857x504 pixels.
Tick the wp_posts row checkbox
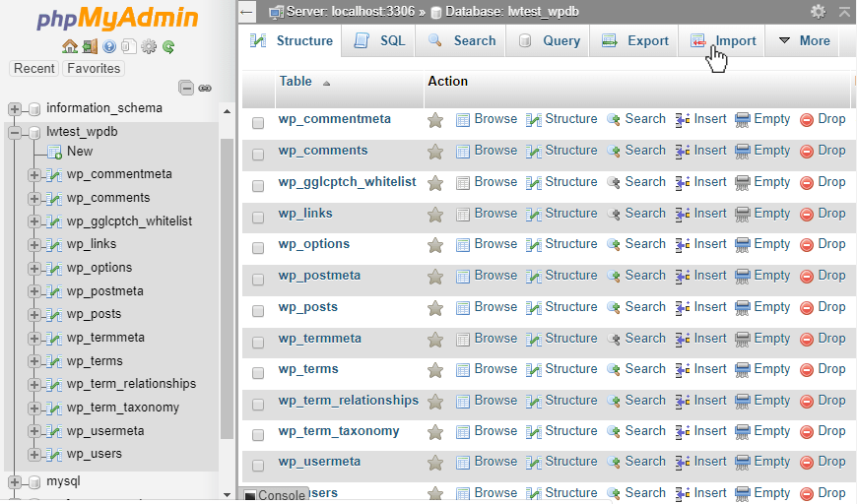click(258, 311)
